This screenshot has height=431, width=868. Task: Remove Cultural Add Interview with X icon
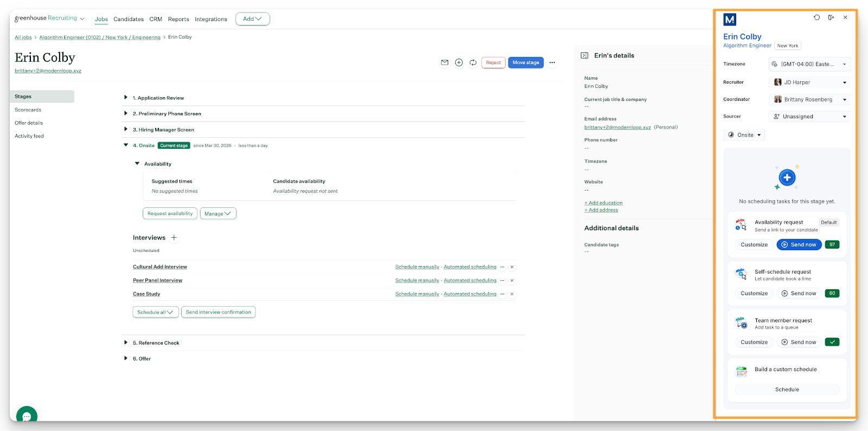(x=512, y=267)
